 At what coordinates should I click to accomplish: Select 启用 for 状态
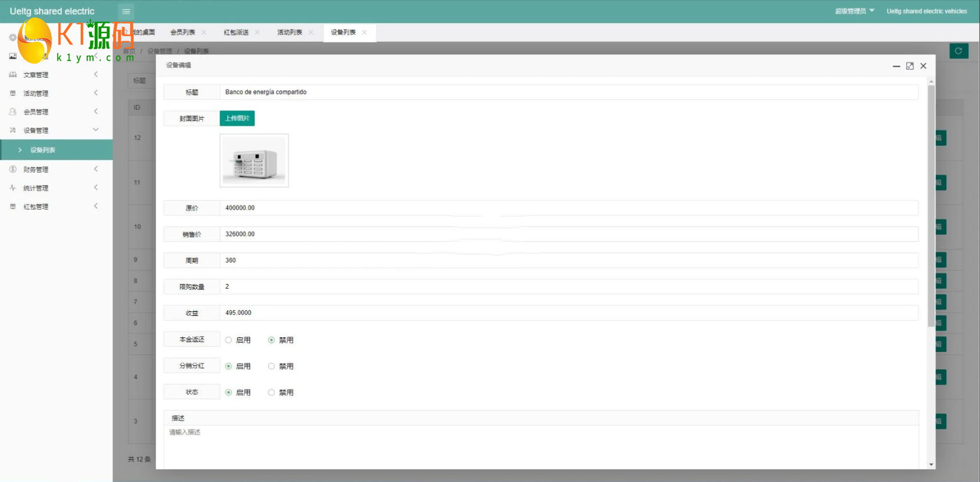pos(228,393)
